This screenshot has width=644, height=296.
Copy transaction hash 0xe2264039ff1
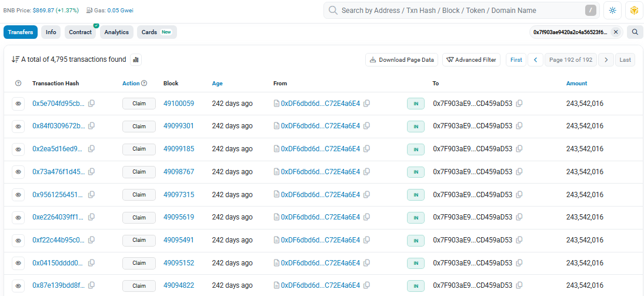pyautogui.click(x=92, y=217)
